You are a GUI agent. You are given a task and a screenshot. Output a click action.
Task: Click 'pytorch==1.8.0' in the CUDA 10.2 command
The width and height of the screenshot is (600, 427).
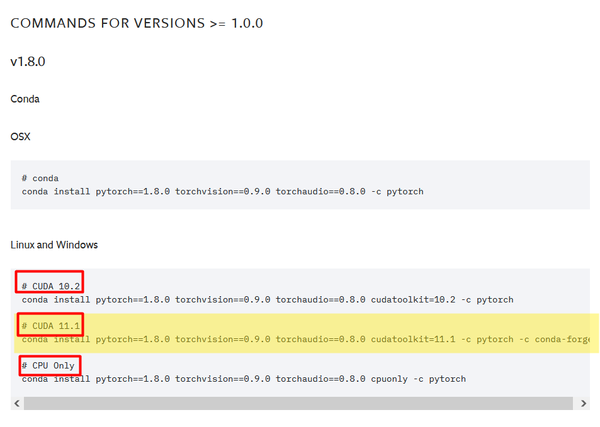133,300
